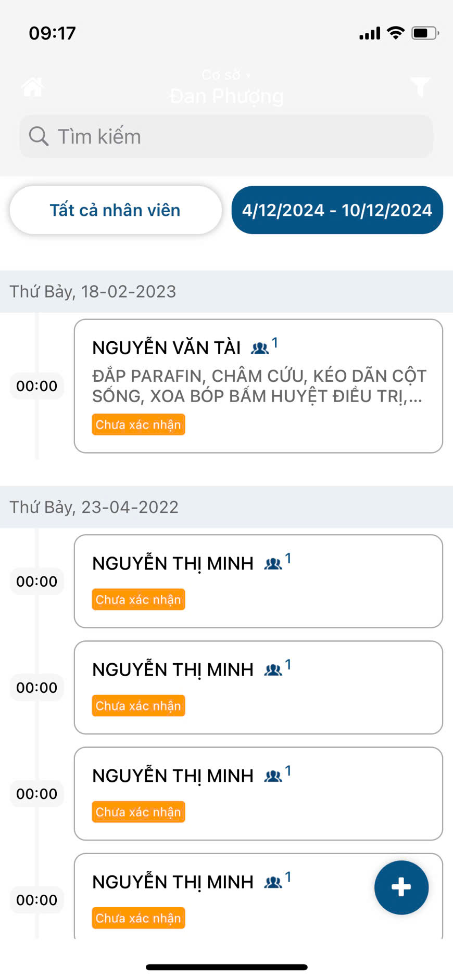The image size is (453, 980).
Task: Tap Chưa xác nhận on first Nguyễn Thị Minh
Action: coord(139,599)
